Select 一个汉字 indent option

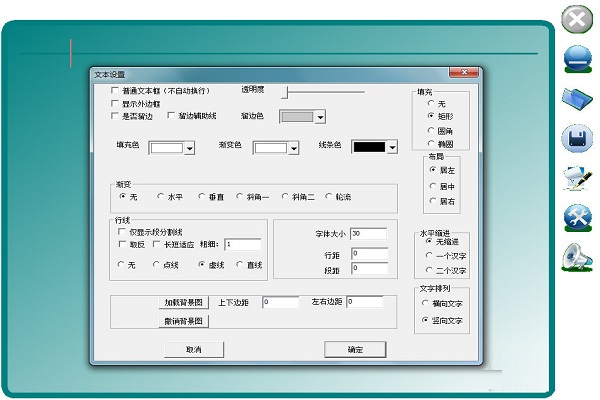pos(429,255)
